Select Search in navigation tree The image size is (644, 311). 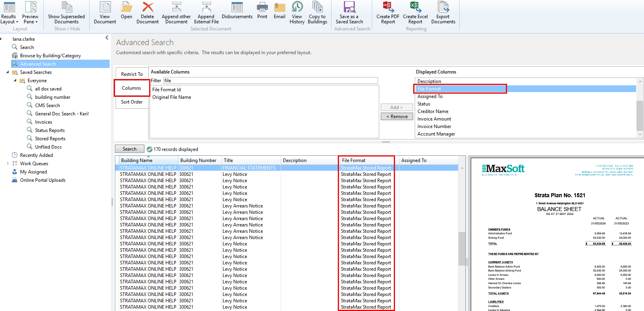point(27,47)
